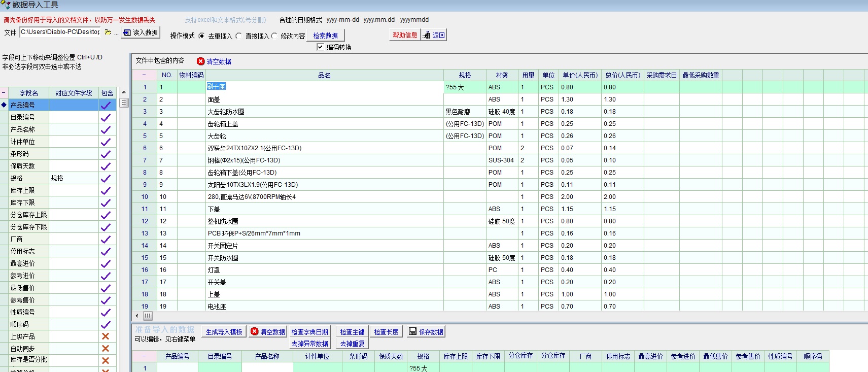Image resolution: width=868 pixels, height=372 pixels.
Task: Click the 生成导入模板 button
Action: (x=224, y=332)
